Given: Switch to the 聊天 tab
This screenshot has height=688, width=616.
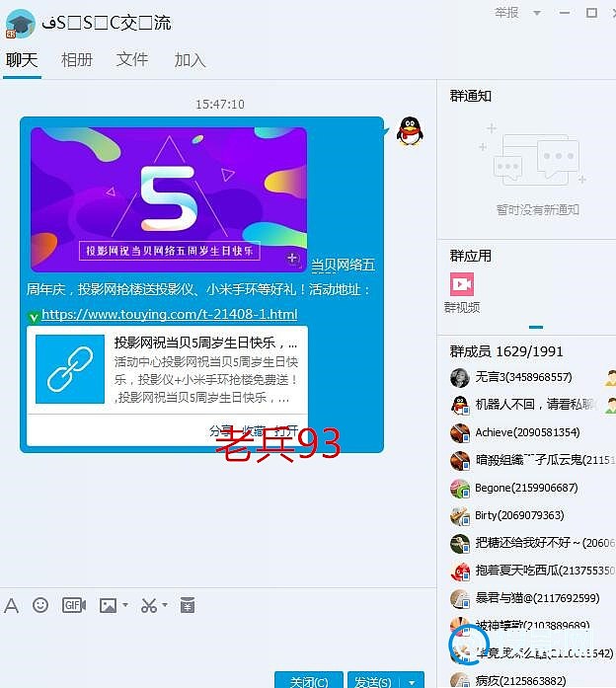Looking at the screenshot, I should tap(22, 59).
